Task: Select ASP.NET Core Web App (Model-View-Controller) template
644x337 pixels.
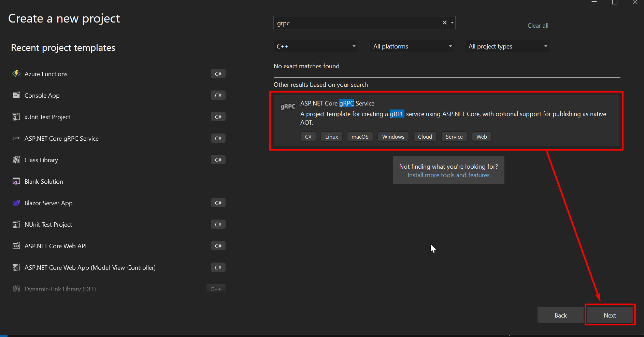Action: pyautogui.click(x=90, y=268)
